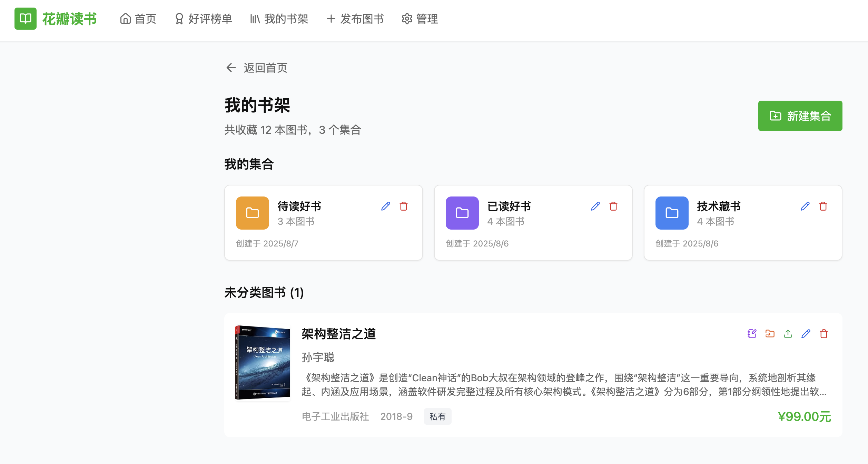Open the 待读好书 collection title
Image resolution: width=868 pixels, height=464 pixels.
coord(299,206)
